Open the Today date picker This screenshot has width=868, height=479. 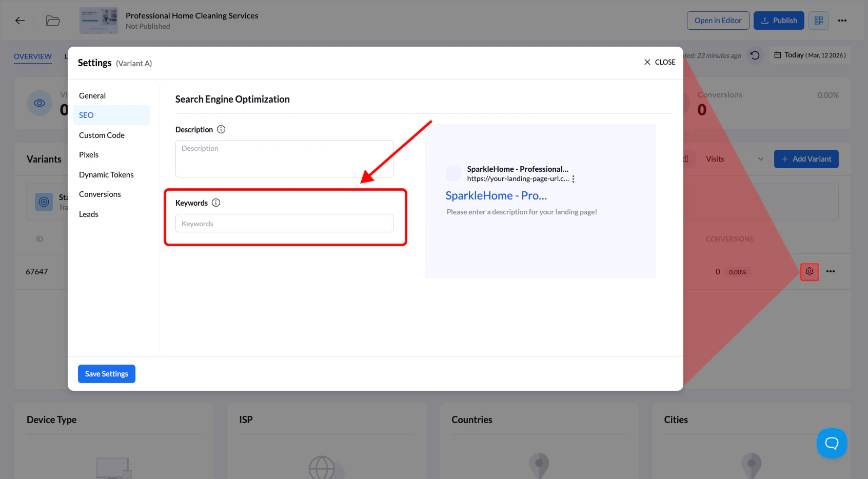tap(810, 55)
